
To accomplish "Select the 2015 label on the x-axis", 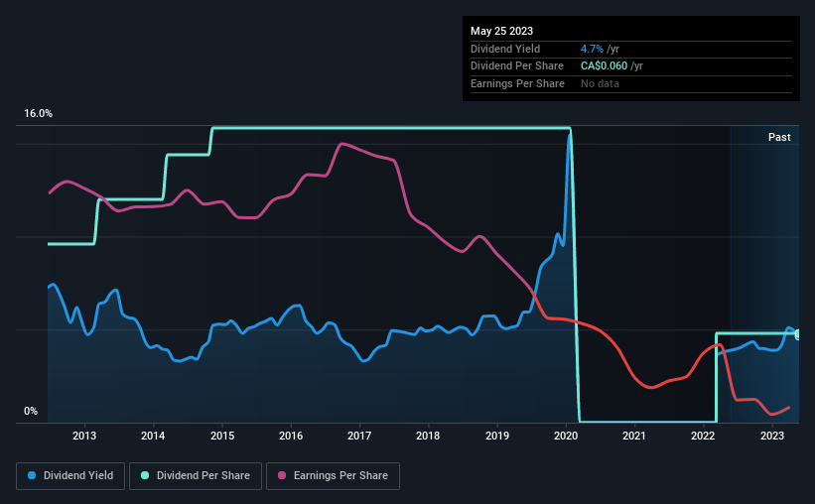I will [222, 436].
